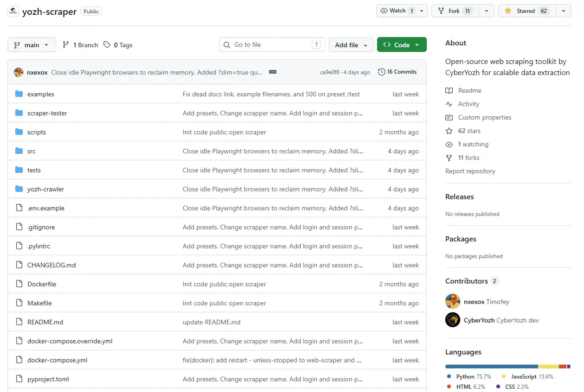This screenshot has width=584, height=392.
Task: Click the book icon beside Readme
Action: [x=449, y=91]
